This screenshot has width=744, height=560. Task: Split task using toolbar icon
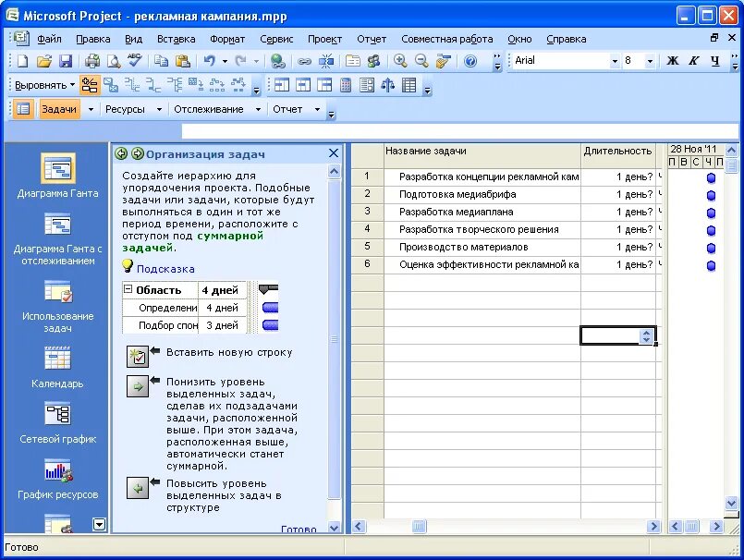pyautogui.click(x=326, y=61)
